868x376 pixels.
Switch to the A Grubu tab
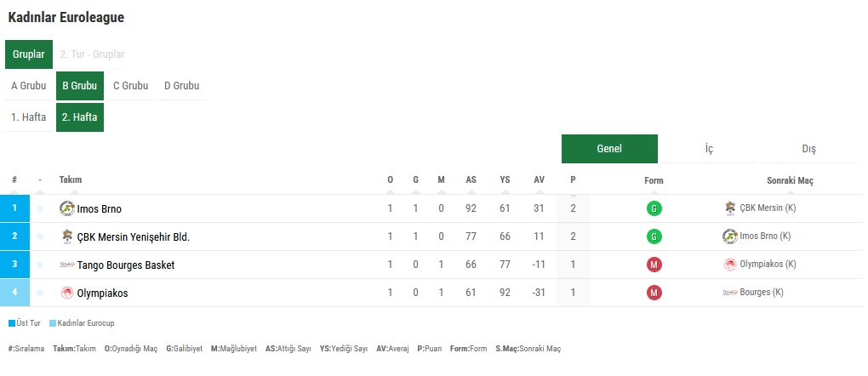coord(29,86)
